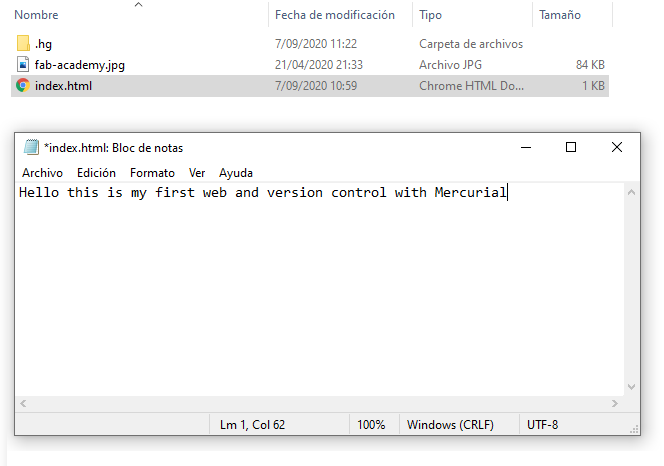Click the Notepad icon in title bar
Image resolution: width=664 pixels, height=466 pixels.
(x=31, y=148)
